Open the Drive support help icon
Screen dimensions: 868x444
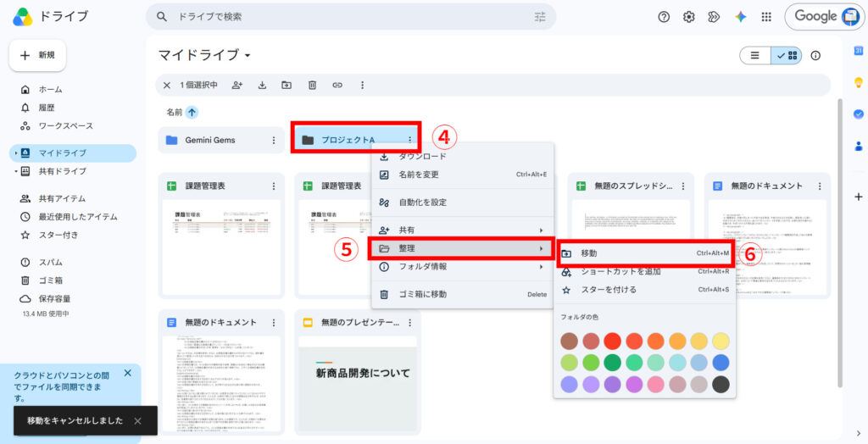[664, 17]
